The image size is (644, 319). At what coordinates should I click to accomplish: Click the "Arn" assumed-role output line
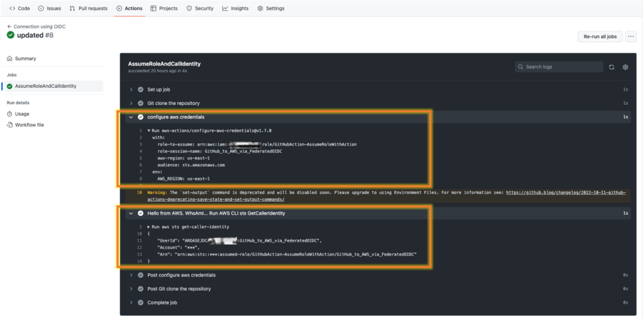pyautogui.click(x=287, y=254)
